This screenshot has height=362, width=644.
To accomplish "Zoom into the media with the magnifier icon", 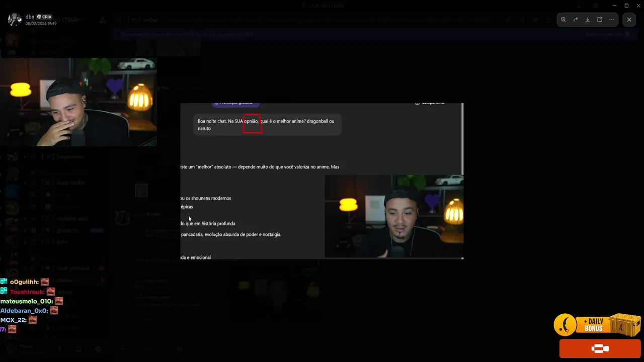I will pos(563,20).
